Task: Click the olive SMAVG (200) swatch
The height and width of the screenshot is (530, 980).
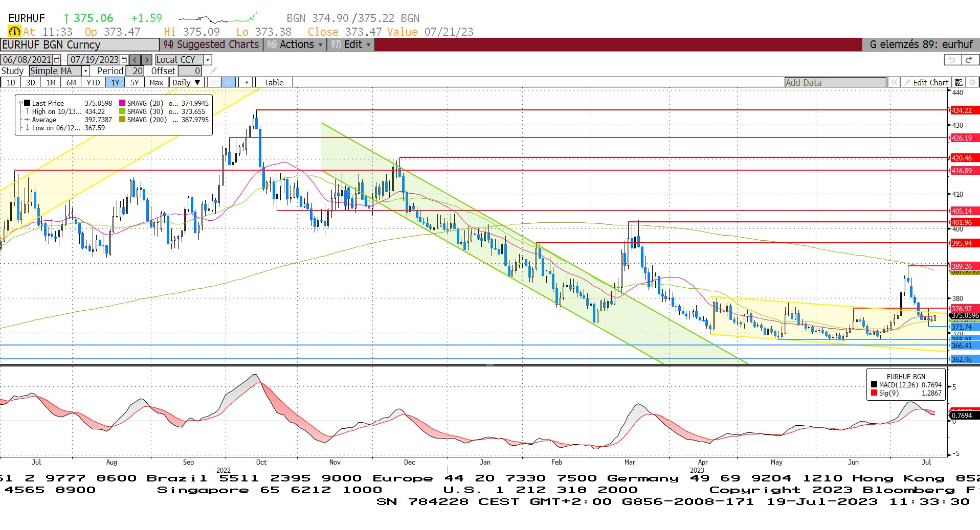Action: tap(122, 119)
